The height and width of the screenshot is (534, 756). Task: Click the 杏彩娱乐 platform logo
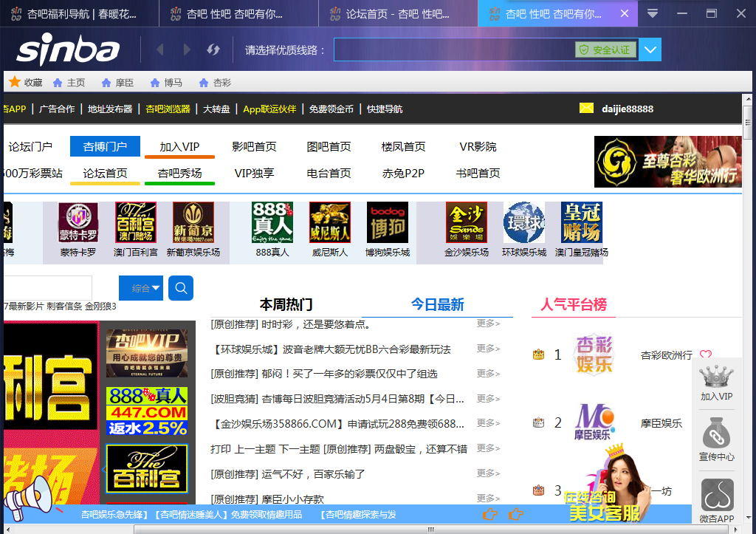point(594,355)
